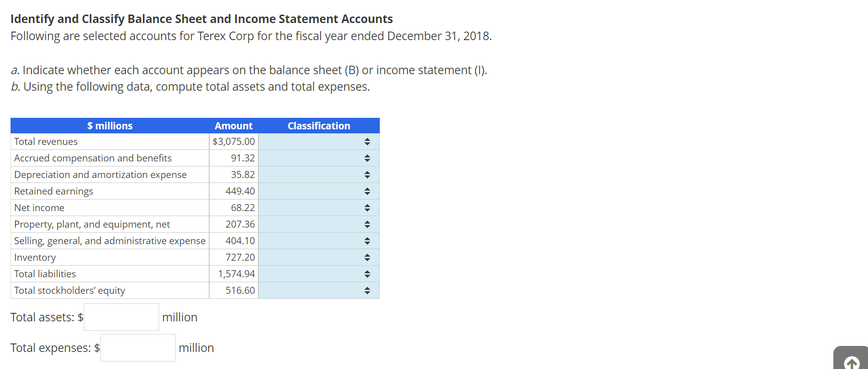
Task: Select the Total revenues row label
Action: click(x=46, y=141)
